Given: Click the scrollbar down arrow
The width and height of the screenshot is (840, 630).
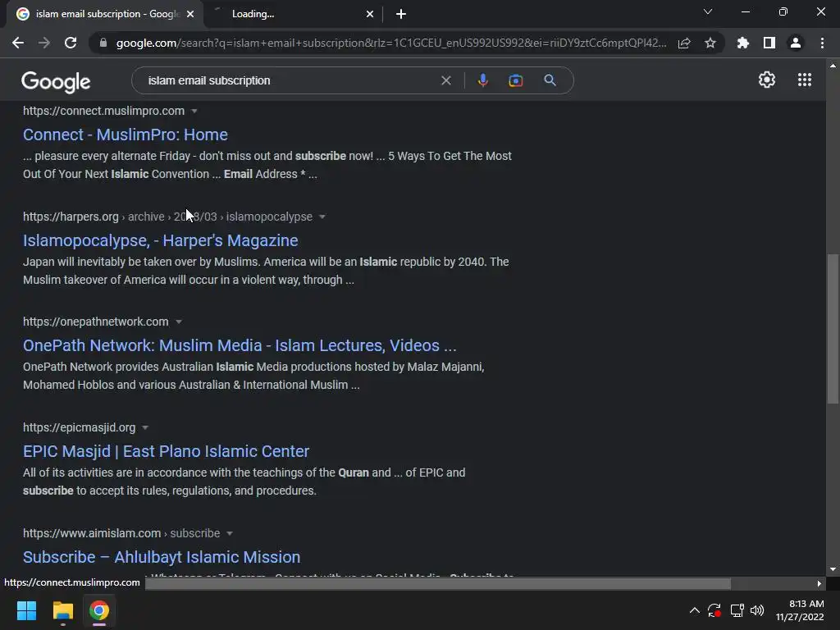Looking at the screenshot, I should point(833,569).
